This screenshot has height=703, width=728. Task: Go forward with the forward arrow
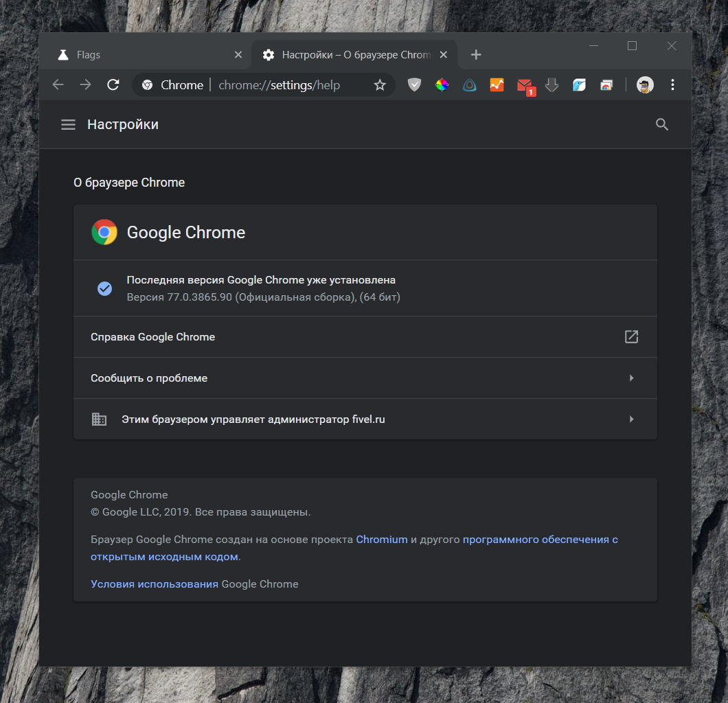coord(85,85)
